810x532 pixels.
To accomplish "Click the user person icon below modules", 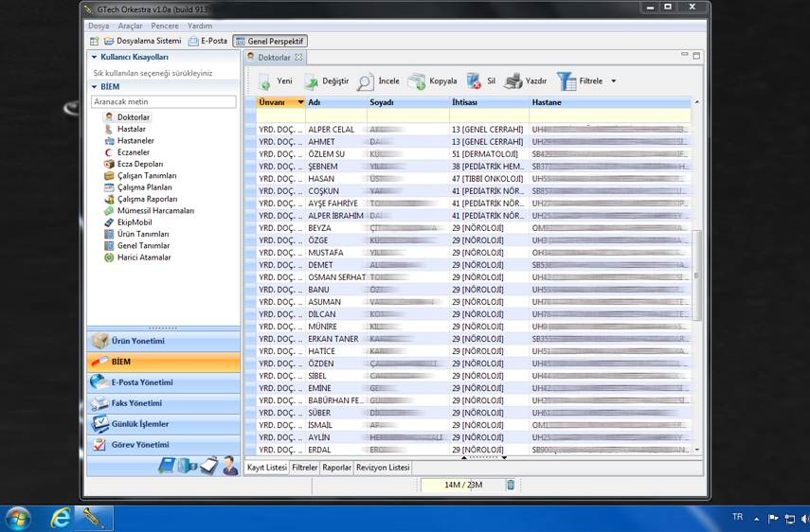I will coord(230,466).
